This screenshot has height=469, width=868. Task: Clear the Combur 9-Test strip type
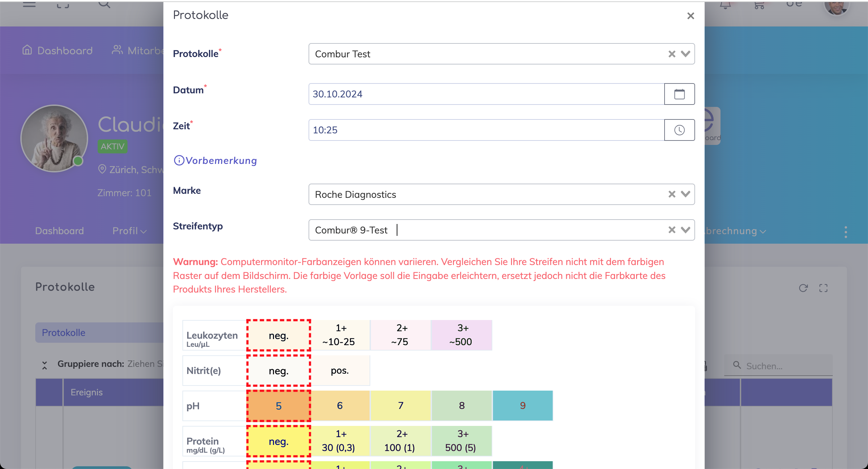pyautogui.click(x=672, y=230)
